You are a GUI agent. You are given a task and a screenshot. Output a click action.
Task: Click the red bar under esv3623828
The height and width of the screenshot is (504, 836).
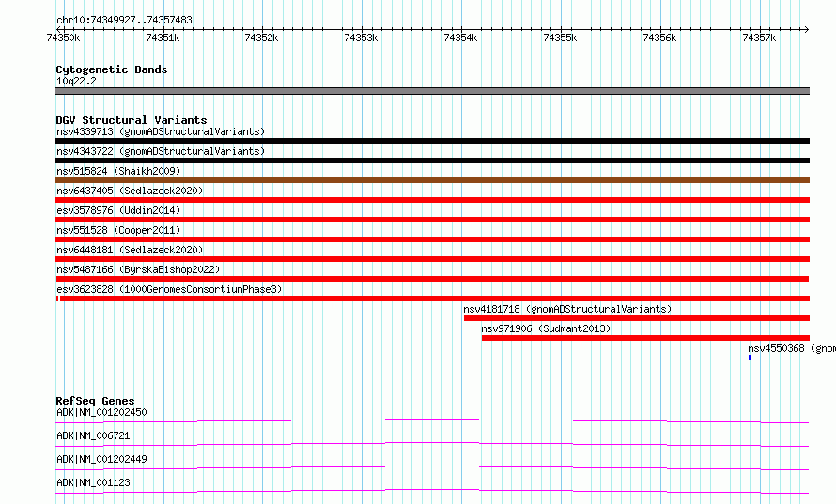pos(433,298)
